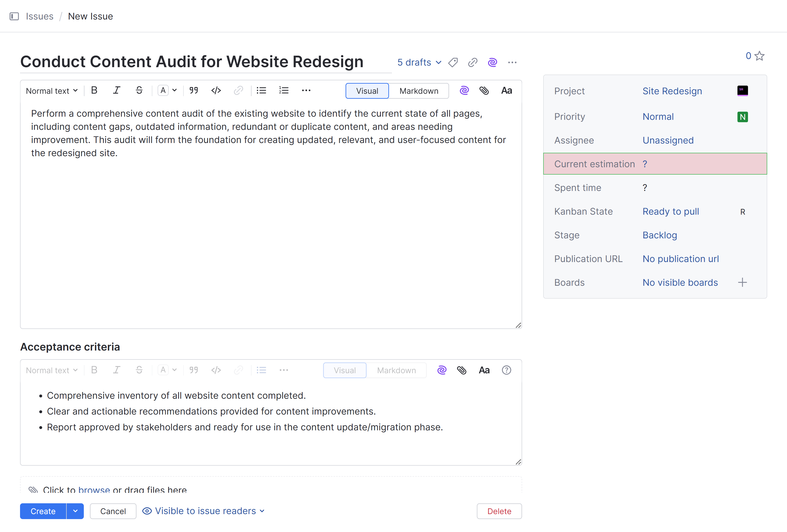Expand Normal text style dropdown in description
The image size is (787, 532).
coord(52,91)
